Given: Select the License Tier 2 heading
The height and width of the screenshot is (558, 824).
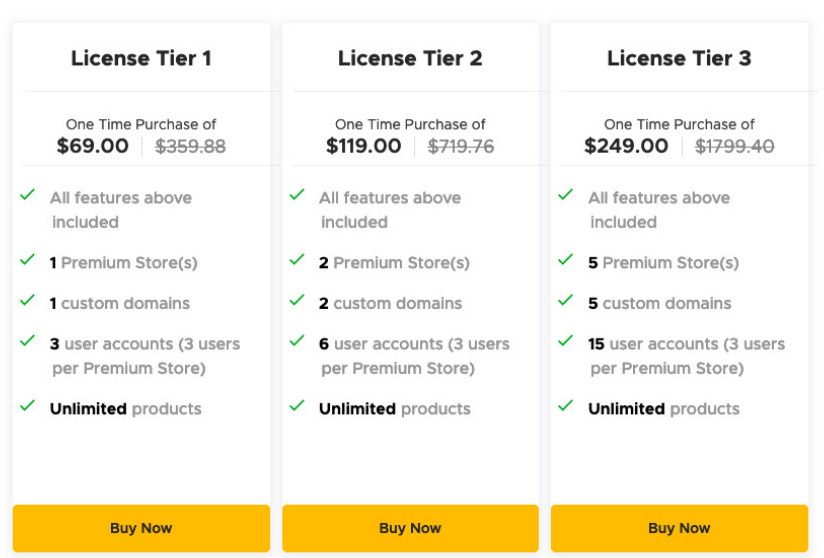Looking at the screenshot, I should (410, 58).
